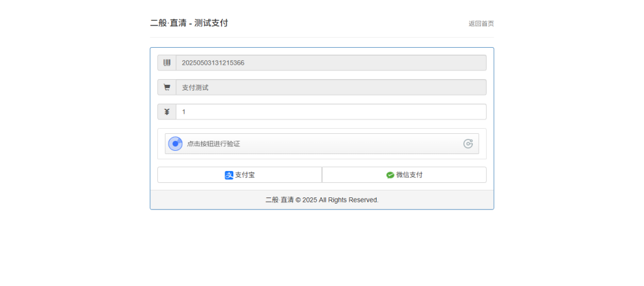
Task: Choose 微信支付 payment button
Action: pos(404,175)
